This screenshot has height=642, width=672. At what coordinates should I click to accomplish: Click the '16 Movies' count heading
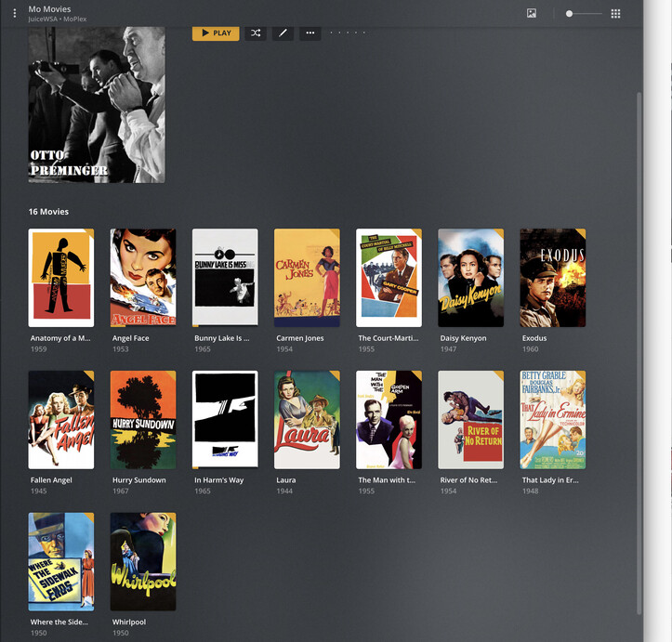pos(48,212)
